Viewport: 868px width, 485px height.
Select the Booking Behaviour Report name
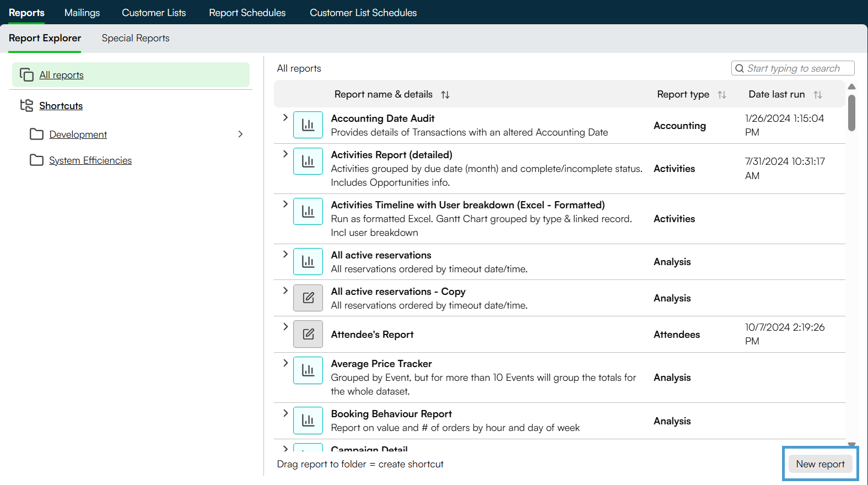pos(391,414)
